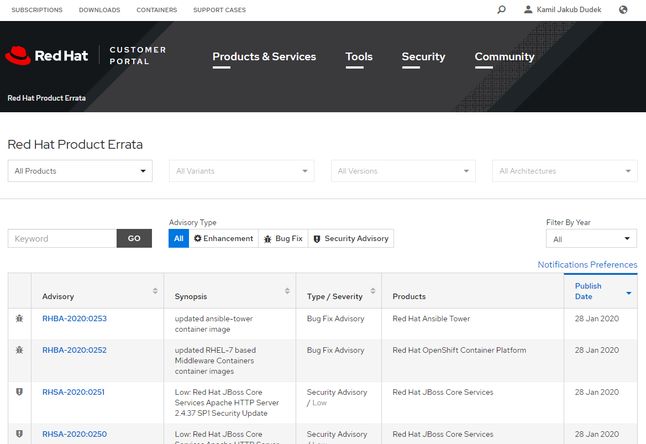This screenshot has width=646, height=444.
Task: Open advisory RHBA-2020:0252
Action: click(74, 350)
